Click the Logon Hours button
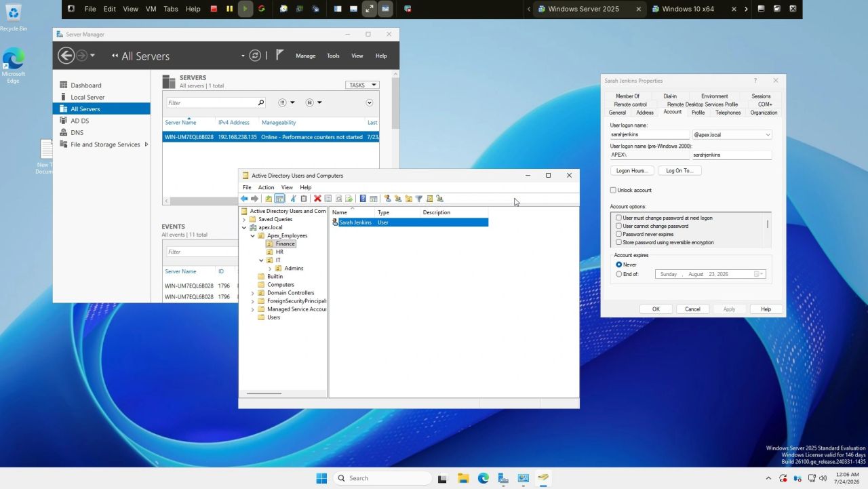Image resolution: width=868 pixels, height=489 pixels. (632, 171)
